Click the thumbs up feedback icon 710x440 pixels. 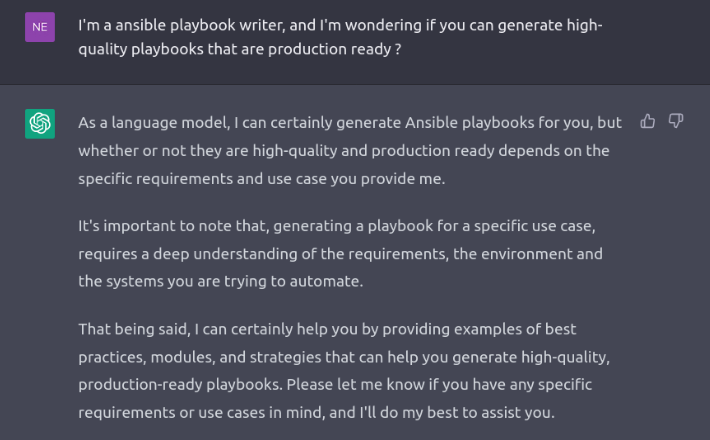(x=648, y=121)
